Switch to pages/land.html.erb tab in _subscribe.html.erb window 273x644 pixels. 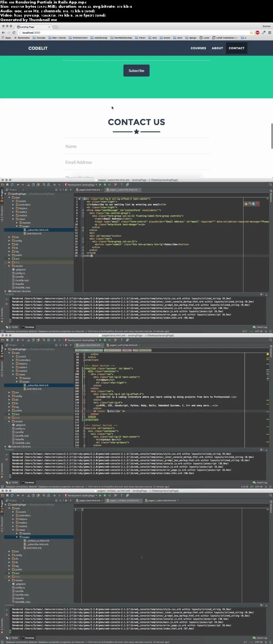tap(89, 190)
